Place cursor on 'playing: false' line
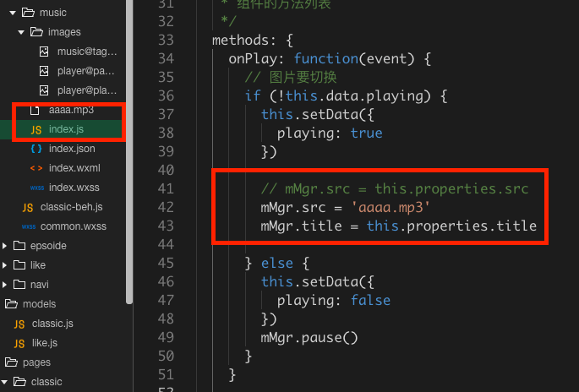The image size is (579, 392). click(x=334, y=301)
